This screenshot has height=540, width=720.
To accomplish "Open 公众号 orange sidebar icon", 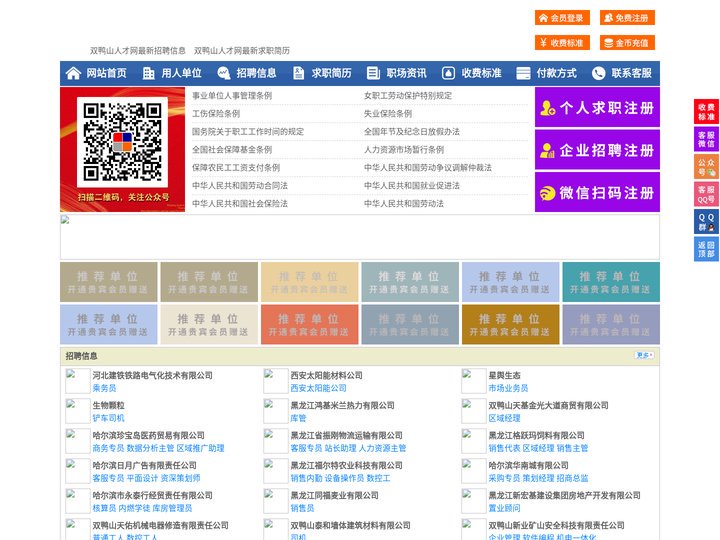I will (x=706, y=167).
